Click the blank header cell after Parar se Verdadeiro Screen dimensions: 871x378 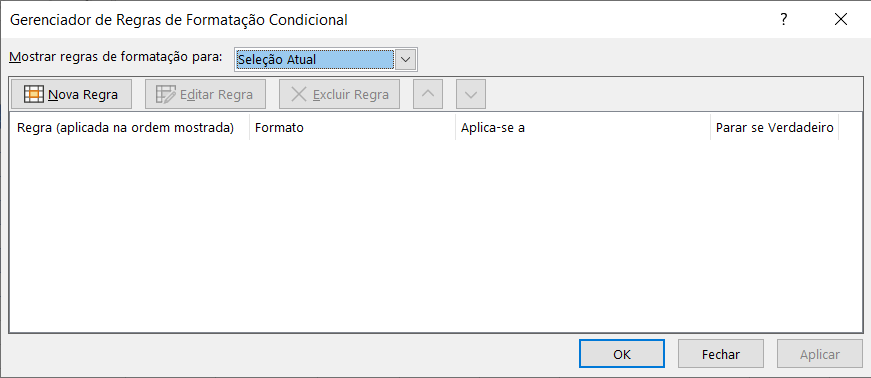pyautogui.click(x=850, y=128)
